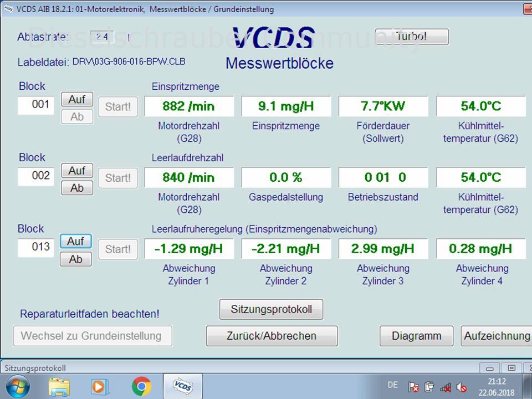Click the DE language indicator

click(x=392, y=385)
